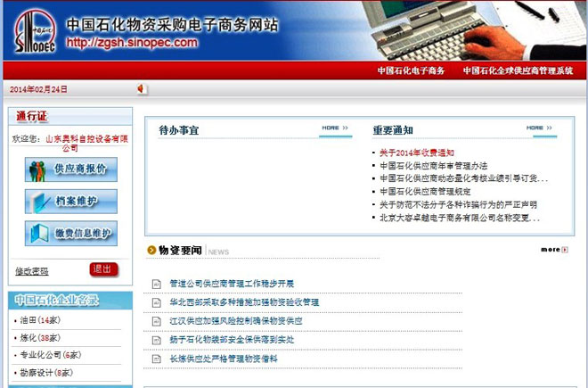Screen dimensions: 588x388
Task: Click document icon beside 华北西部 news
Action: tap(157, 302)
